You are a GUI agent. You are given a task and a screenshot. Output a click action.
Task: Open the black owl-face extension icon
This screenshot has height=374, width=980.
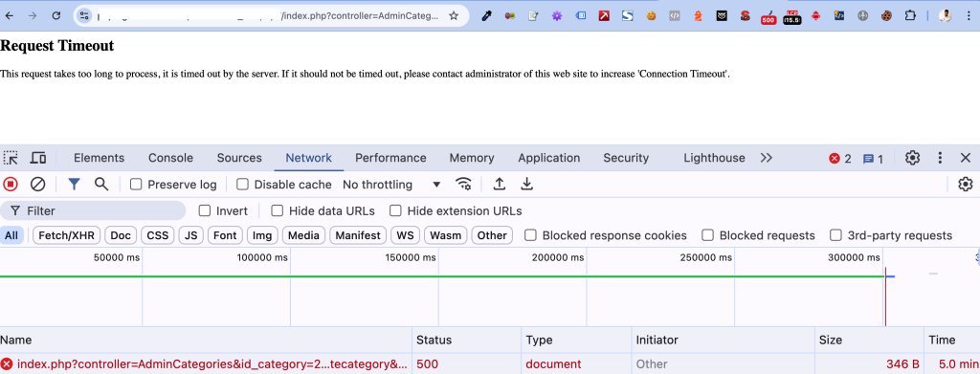[722, 16]
